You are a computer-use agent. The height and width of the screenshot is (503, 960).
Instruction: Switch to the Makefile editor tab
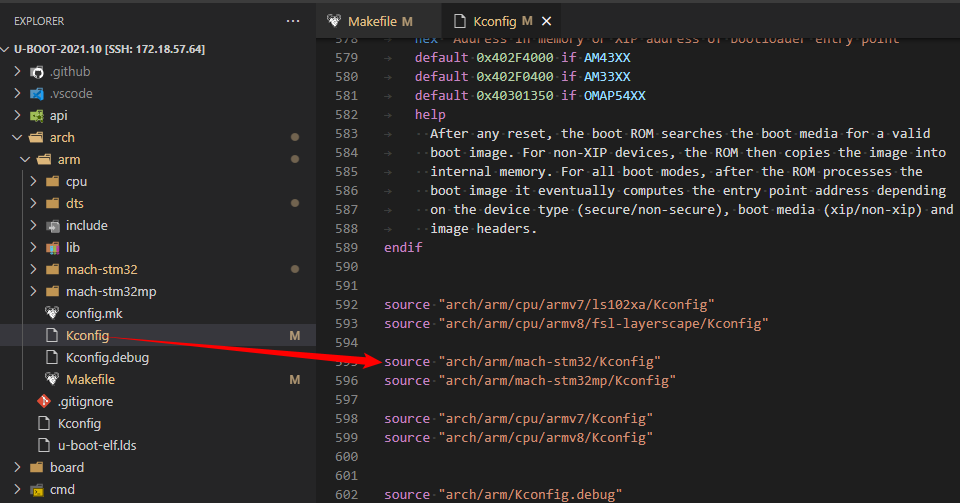click(x=378, y=21)
